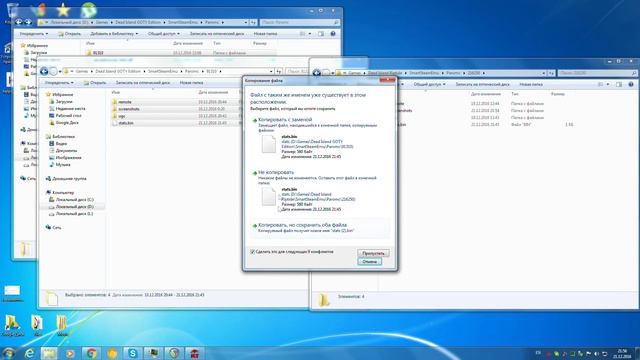Image resolution: width=640 pixels, height=360 pixels.
Task: Select 'stats.bin' file in BLSSI window list
Action: click(125, 123)
